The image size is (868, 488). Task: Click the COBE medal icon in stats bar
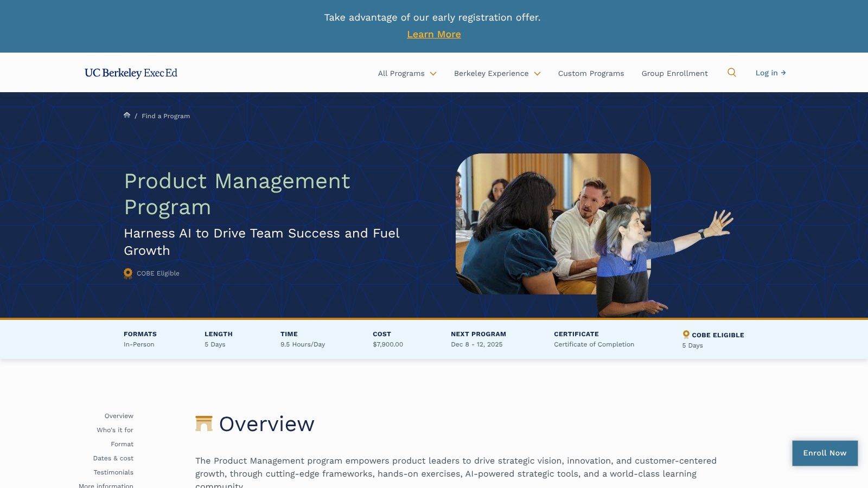click(x=686, y=335)
